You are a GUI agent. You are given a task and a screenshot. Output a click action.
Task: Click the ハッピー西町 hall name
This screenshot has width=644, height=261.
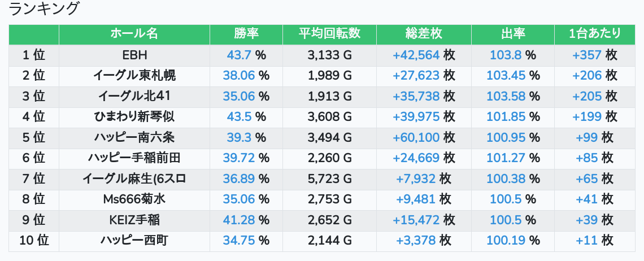(x=134, y=241)
